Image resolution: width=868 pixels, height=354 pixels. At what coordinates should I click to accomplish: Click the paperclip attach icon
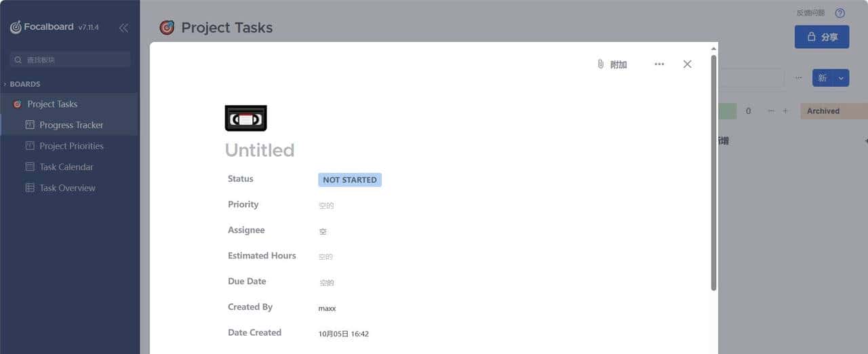tap(600, 64)
